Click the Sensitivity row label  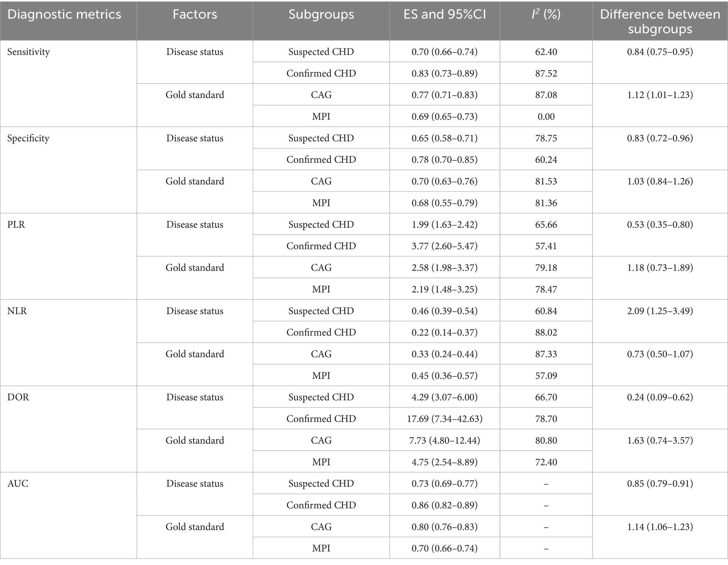point(29,52)
